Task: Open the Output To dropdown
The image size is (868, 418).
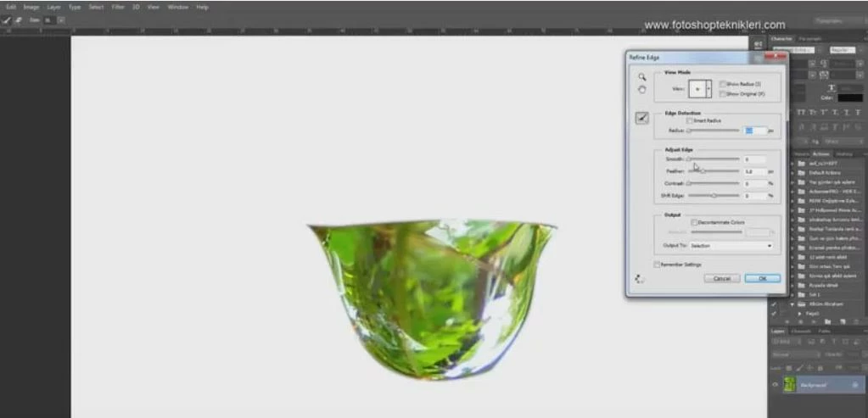Action: 730,246
